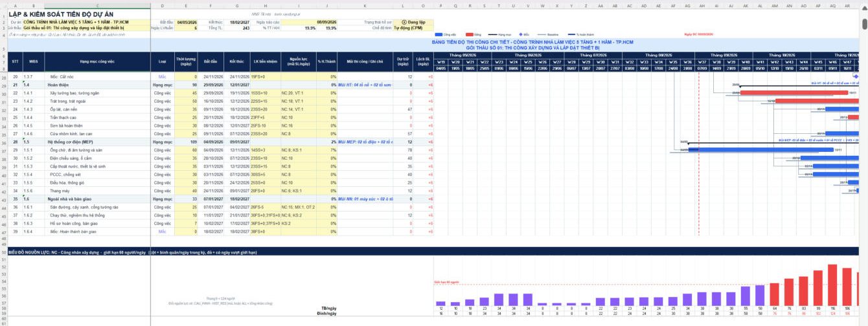This screenshot has width=868, height=326.
Task: Click the blue "Công việc" legend swatch
Action: 440,34
